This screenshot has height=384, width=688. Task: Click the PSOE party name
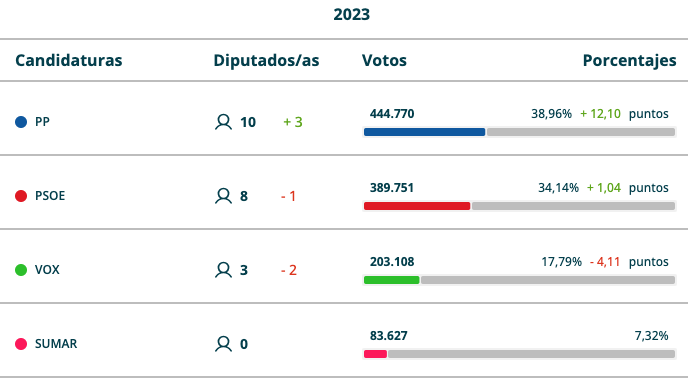[x=50, y=196]
